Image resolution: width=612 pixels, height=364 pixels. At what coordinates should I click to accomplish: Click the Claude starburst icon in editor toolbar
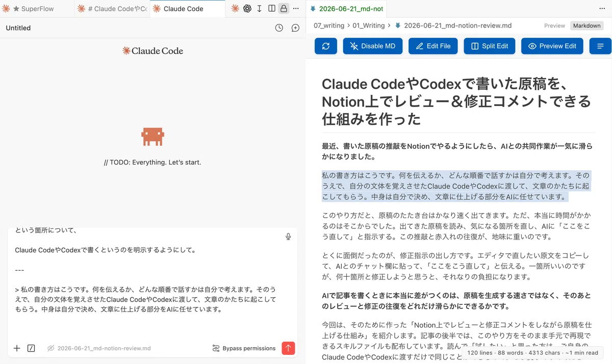tap(235, 9)
